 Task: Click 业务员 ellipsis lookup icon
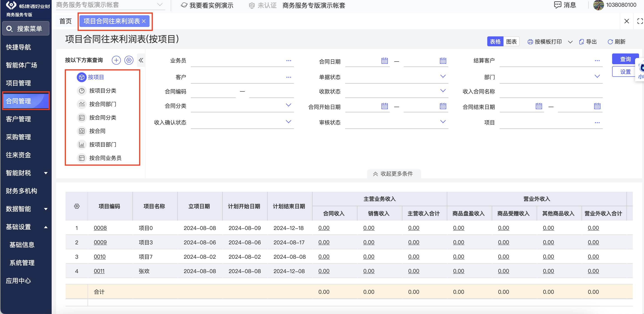[289, 61]
